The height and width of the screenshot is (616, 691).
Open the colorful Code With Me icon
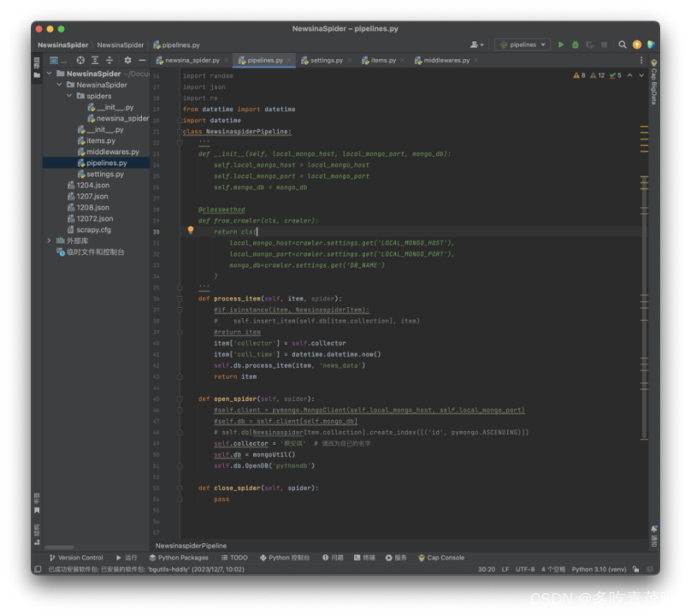click(651, 44)
